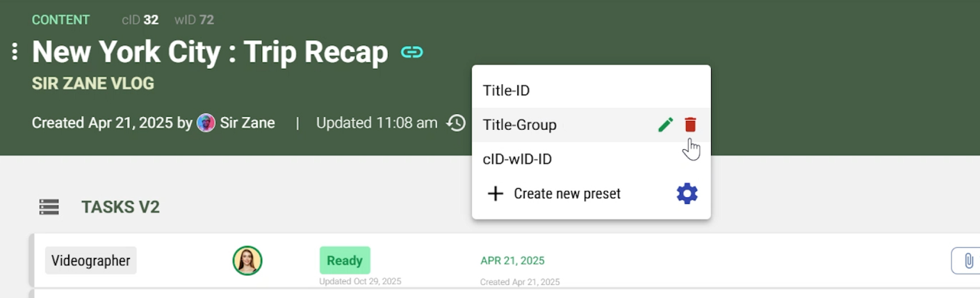Image resolution: width=980 pixels, height=298 pixels.
Task: Click the Tasks V2 list icon
Action: (49, 207)
